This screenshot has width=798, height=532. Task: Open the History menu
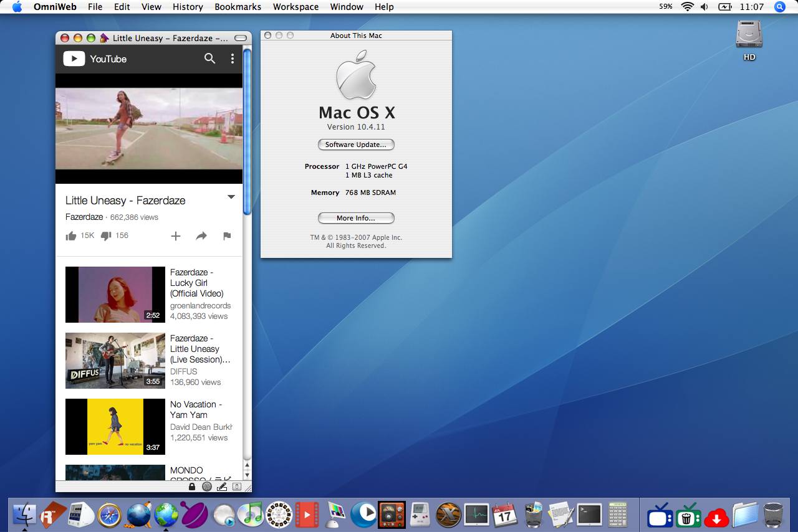click(188, 7)
